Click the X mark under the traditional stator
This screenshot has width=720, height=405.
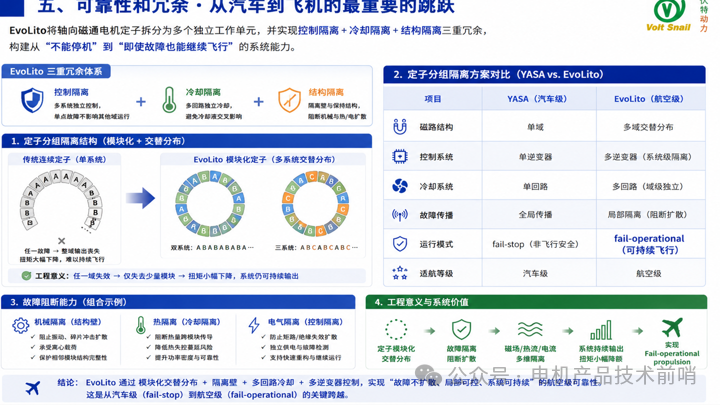pos(62,241)
